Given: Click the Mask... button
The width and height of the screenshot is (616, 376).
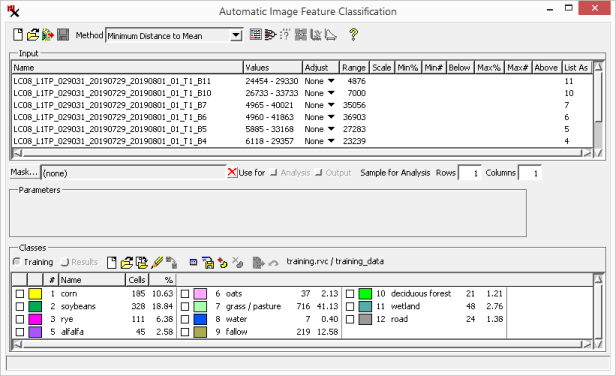Looking at the screenshot, I should [x=24, y=172].
